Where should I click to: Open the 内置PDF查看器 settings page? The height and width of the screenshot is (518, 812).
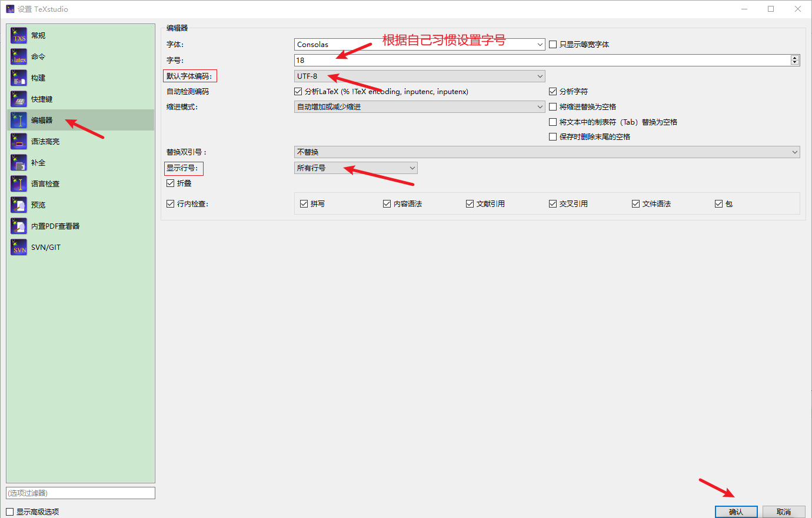(x=80, y=226)
